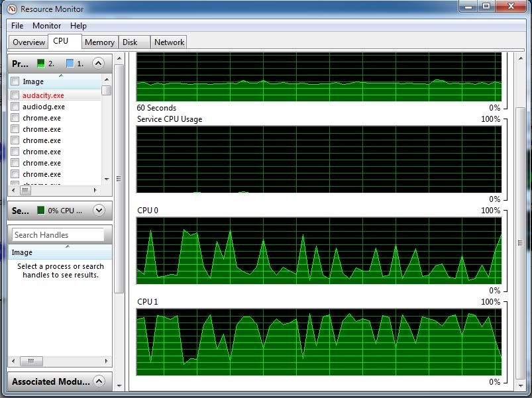Minimize the Resource Monitor window
The width and height of the screenshot is (532, 398).
tap(468, 6)
